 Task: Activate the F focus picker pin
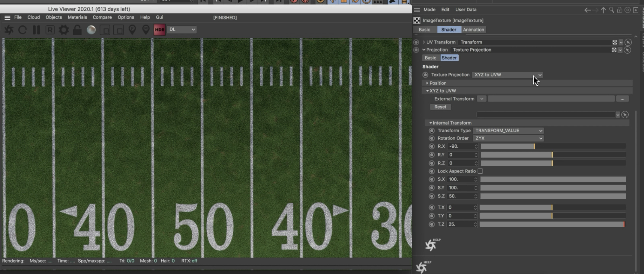(x=132, y=30)
